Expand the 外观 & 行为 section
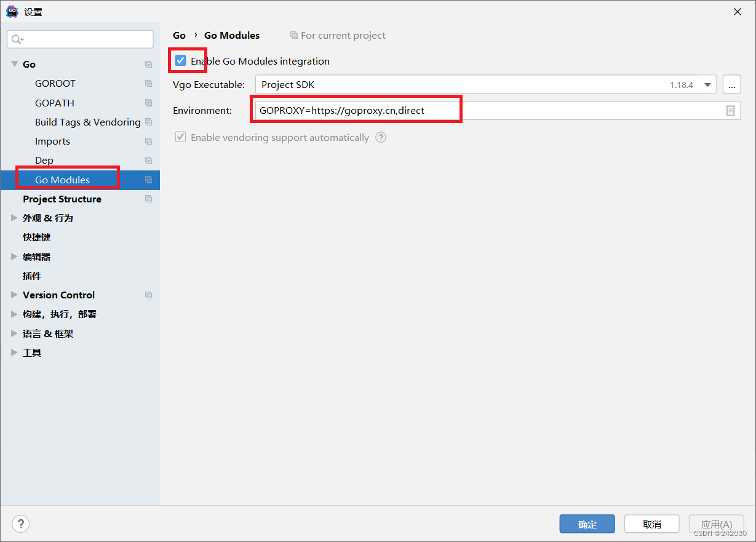The image size is (756, 542). point(15,218)
